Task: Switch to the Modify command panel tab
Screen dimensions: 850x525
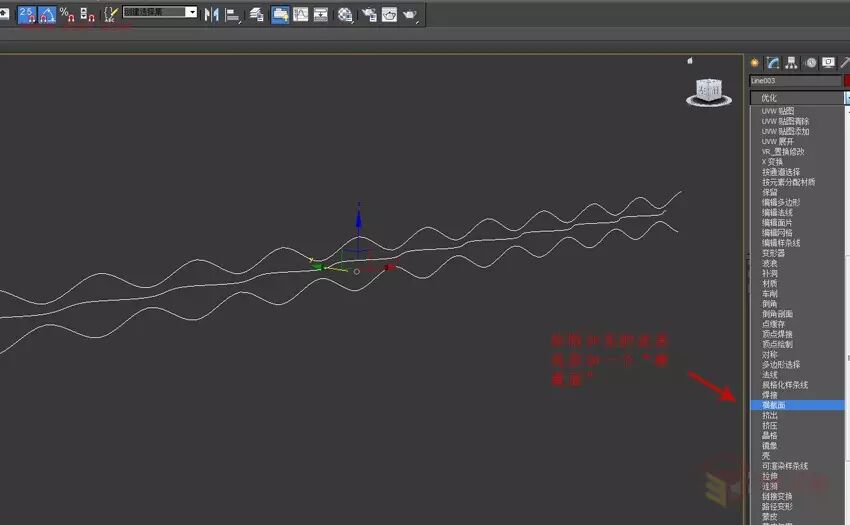Action: click(773, 63)
